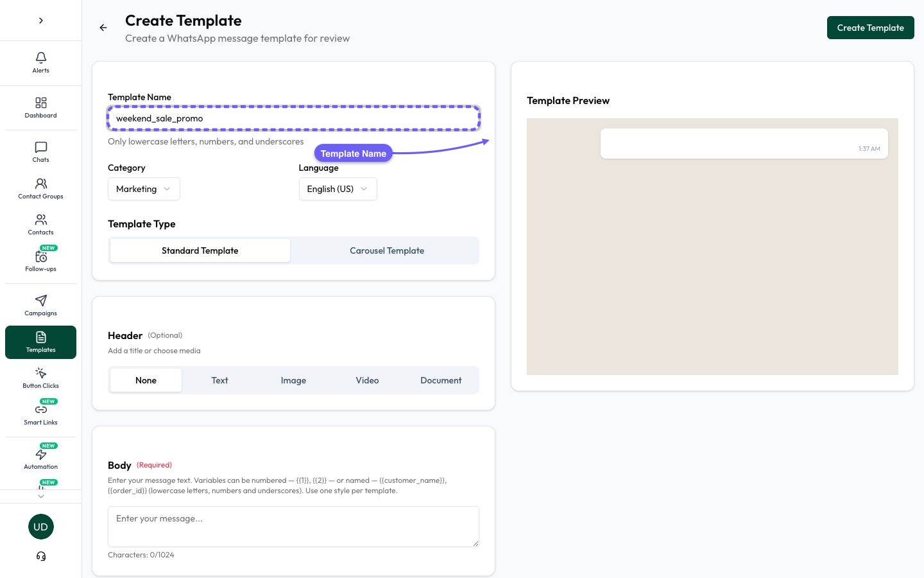Select Templates in the sidebar
Screen dimensions: 924x578
40,342
